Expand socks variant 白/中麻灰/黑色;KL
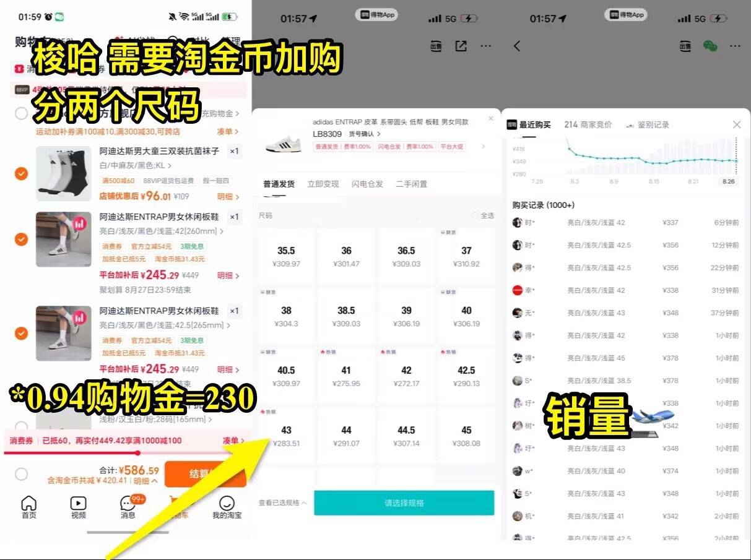Viewport: 751px width, 560px height. (x=136, y=165)
